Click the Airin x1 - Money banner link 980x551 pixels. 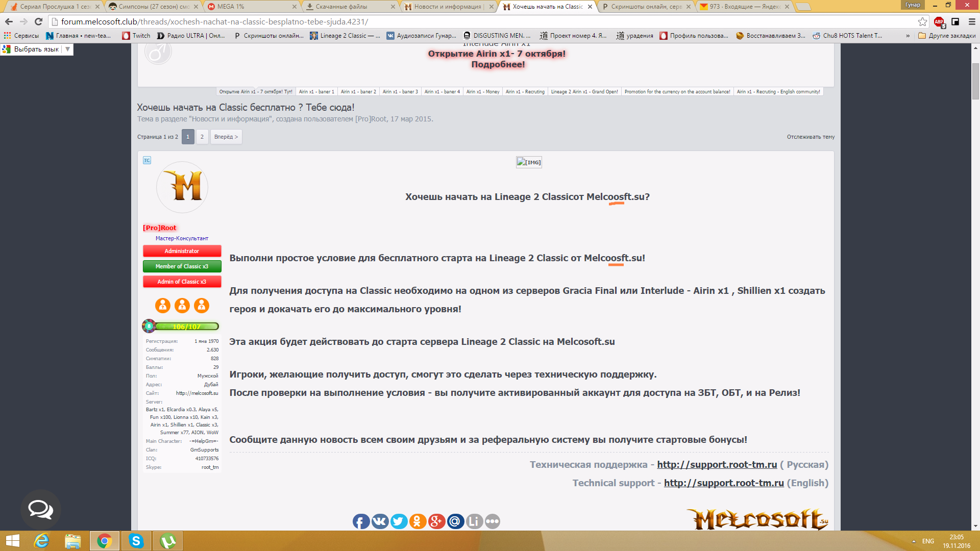(x=482, y=92)
